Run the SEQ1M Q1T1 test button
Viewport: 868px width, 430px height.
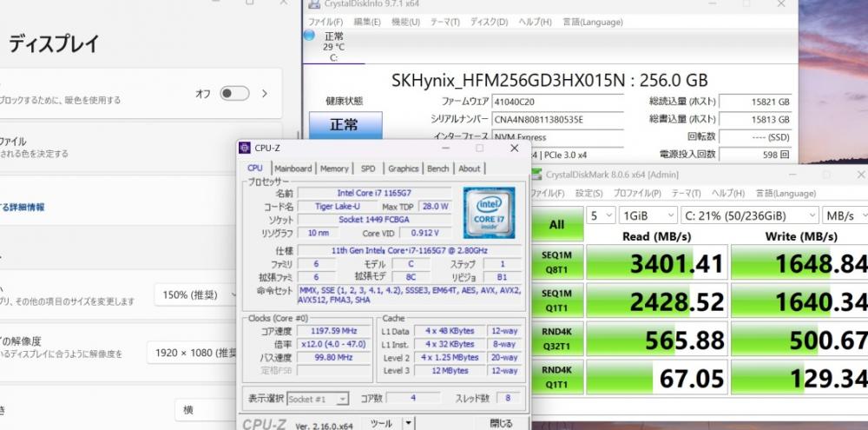[x=557, y=301]
